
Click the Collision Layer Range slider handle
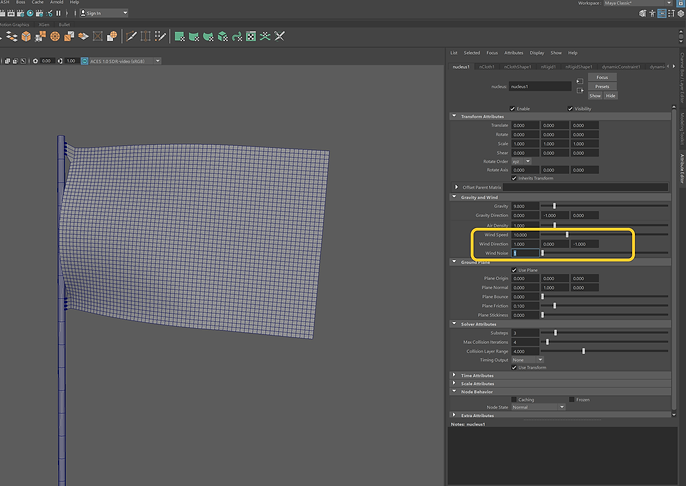[x=583, y=351]
